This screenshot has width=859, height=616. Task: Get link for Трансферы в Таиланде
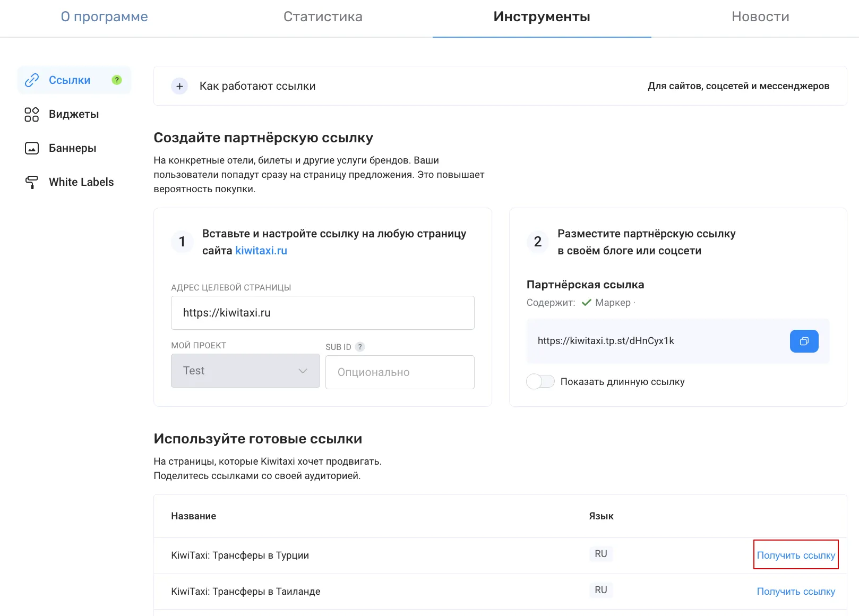point(796,592)
